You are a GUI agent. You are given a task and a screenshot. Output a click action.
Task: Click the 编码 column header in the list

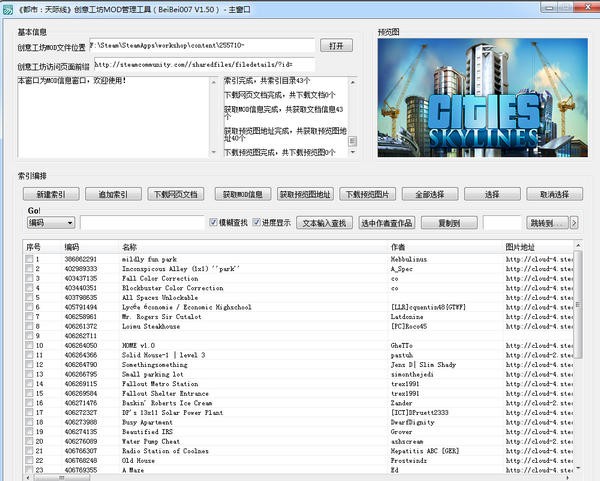(91, 247)
